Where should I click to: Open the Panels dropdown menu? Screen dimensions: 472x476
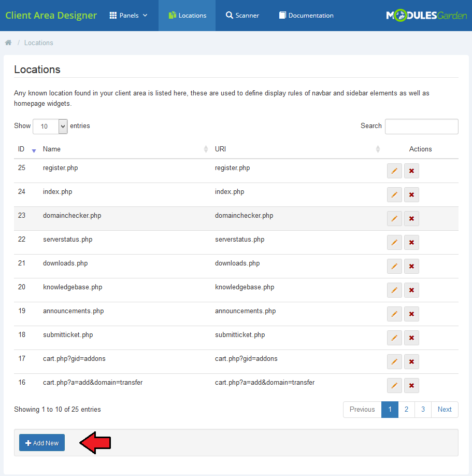pyautogui.click(x=128, y=16)
